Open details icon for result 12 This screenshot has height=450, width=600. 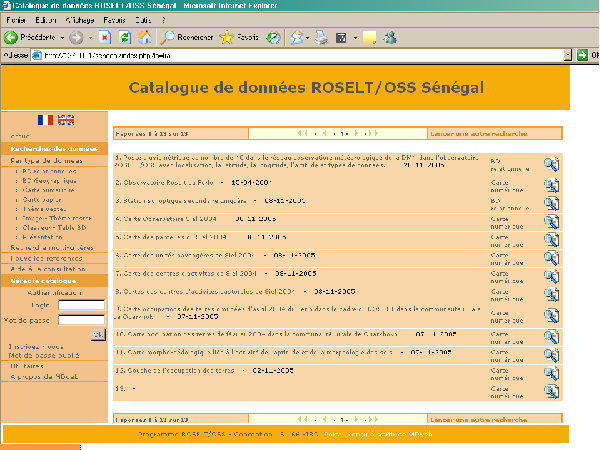(x=551, y=373)
